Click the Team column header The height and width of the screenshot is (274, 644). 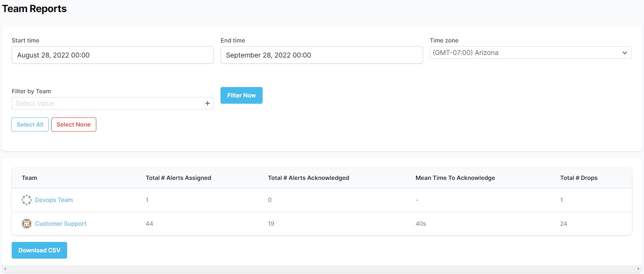click(30, 178)
